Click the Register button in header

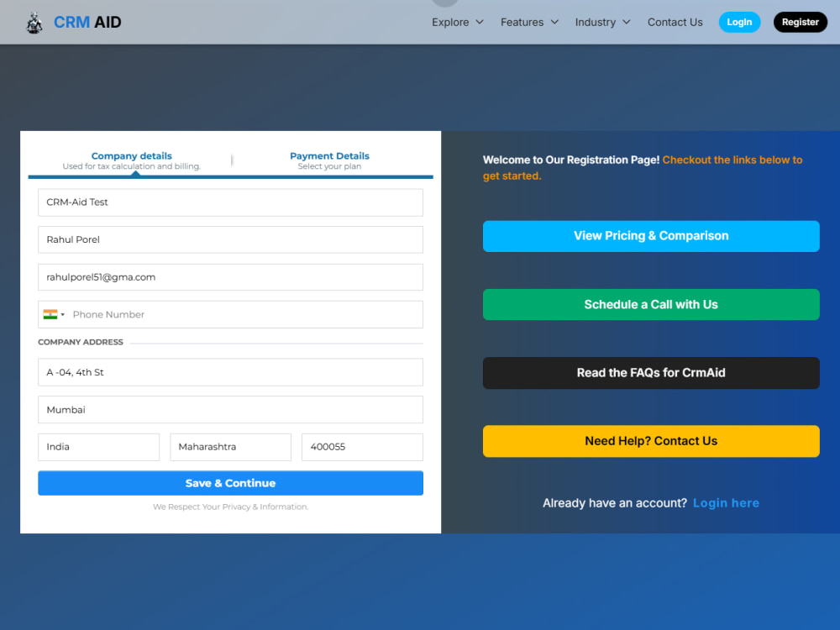coord(800,22)
